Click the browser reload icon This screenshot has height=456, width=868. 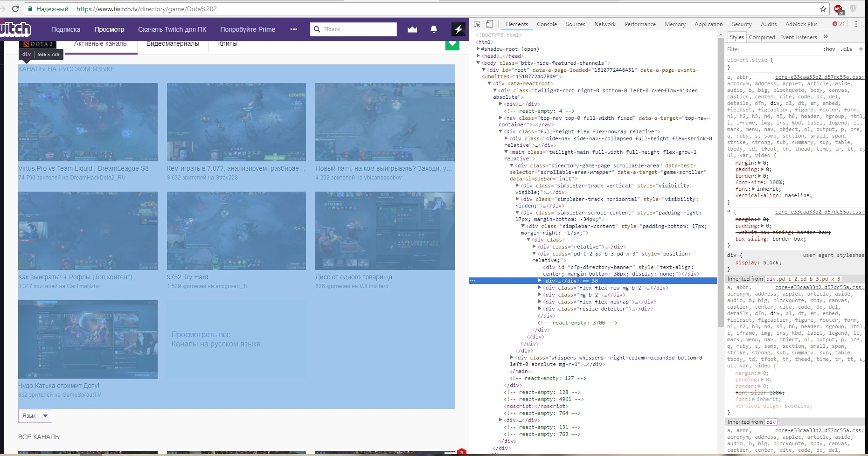tap(15, 9)
